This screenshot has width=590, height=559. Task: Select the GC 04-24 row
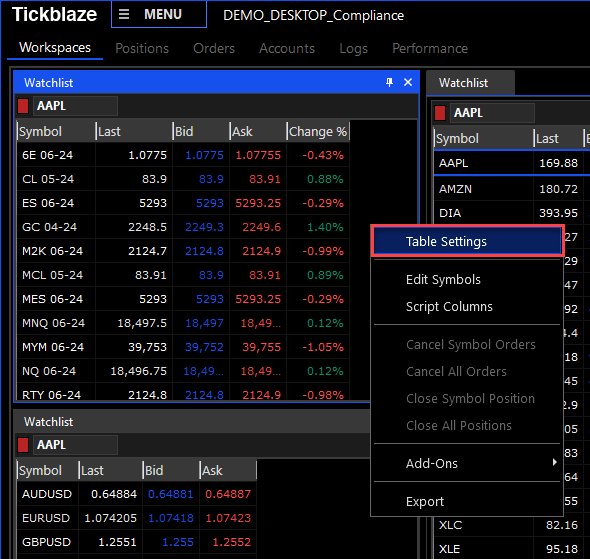(x=183, y=227)
